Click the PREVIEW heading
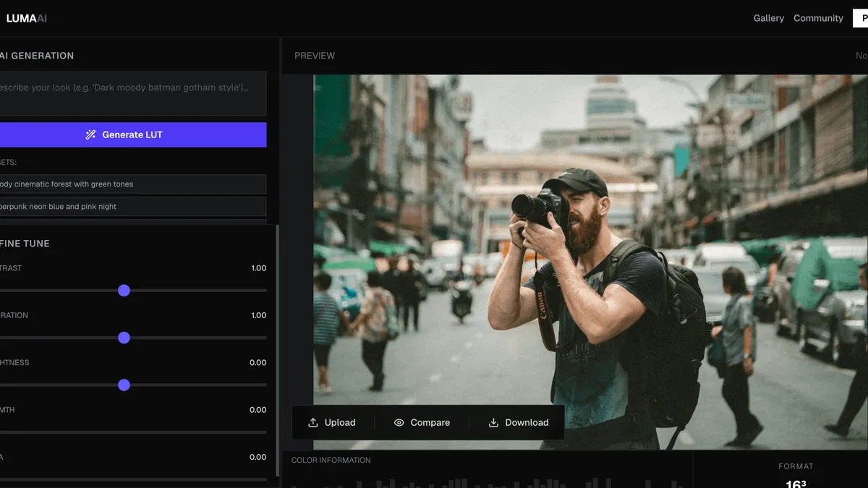868x488 pixels. click(315, 56)
